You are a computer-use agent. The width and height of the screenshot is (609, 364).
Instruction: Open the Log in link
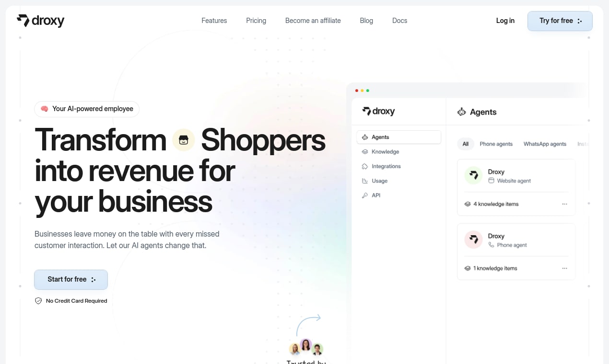pyautogui.click(x=505, y=21)
